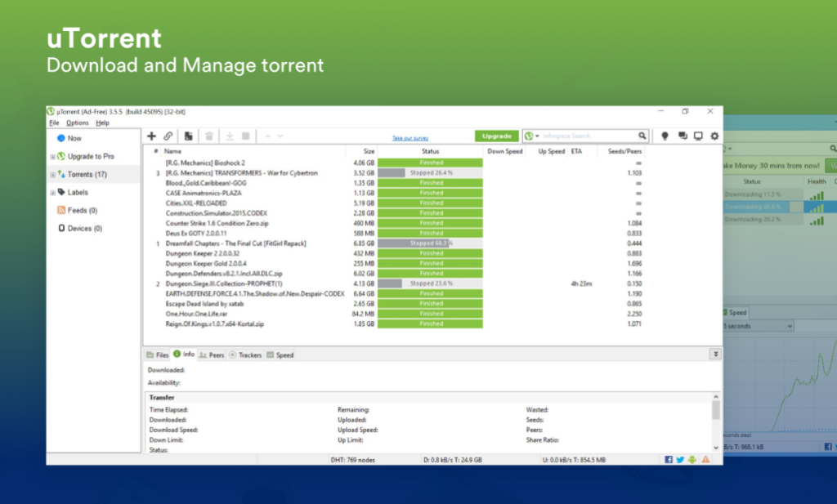837x504 pixels.
Task: Switch to the Files tab
Action: pos(158,355)
